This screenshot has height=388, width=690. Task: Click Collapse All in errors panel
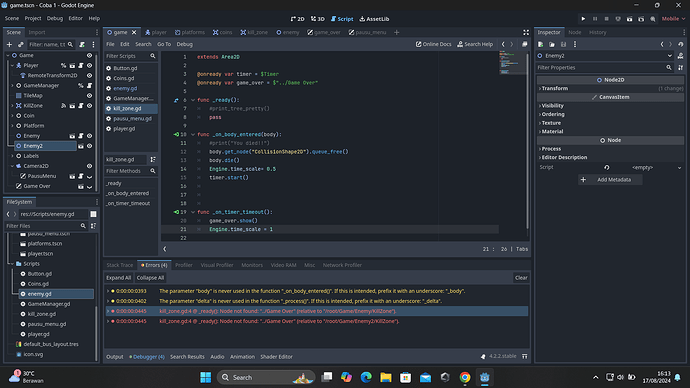pos(150,278)
